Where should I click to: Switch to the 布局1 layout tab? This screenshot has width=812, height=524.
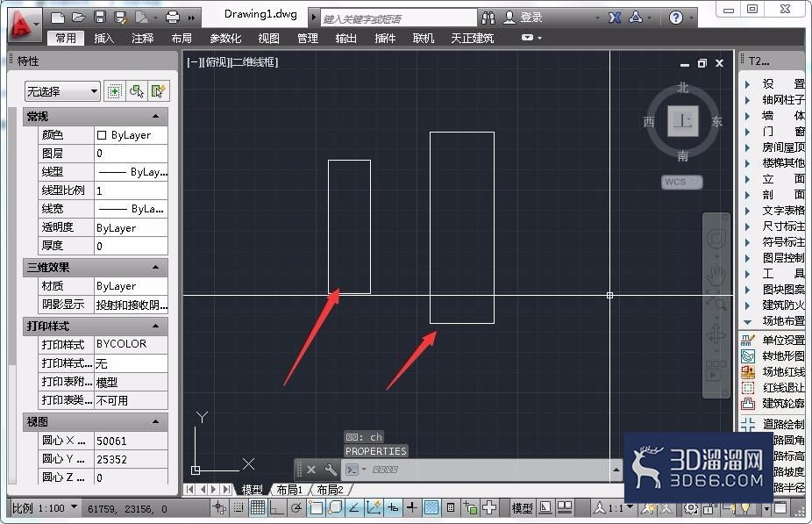pos(289,489)
